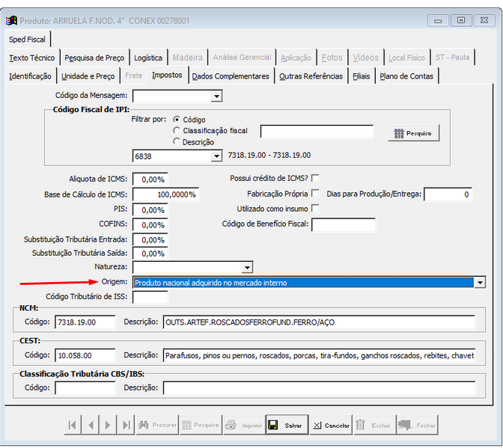Viewport: 503px width, 448px height.
Task: Click the Código Tributário de ISS field
Action: coord(150,297)
